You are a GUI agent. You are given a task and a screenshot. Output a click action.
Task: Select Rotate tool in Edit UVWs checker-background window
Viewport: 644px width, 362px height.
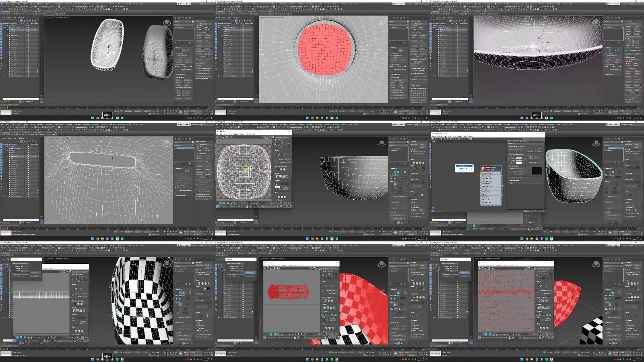[x=221, y=137]
